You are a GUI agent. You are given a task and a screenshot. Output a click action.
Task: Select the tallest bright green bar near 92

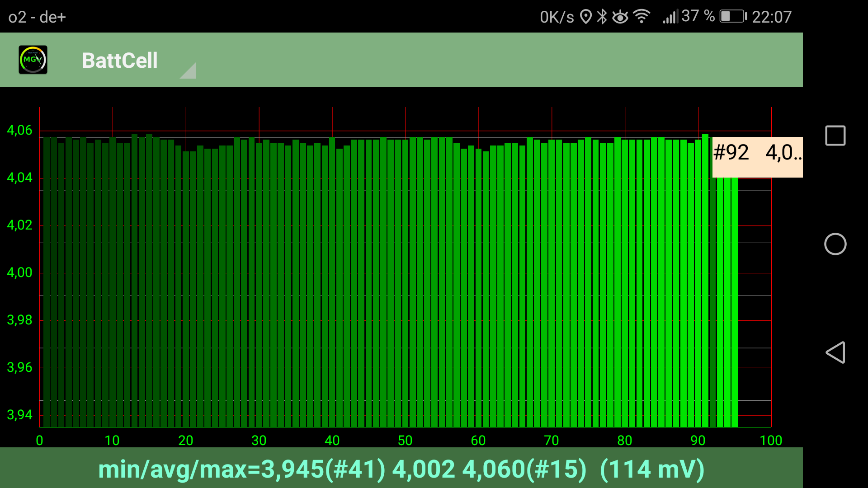pos(705,226)
